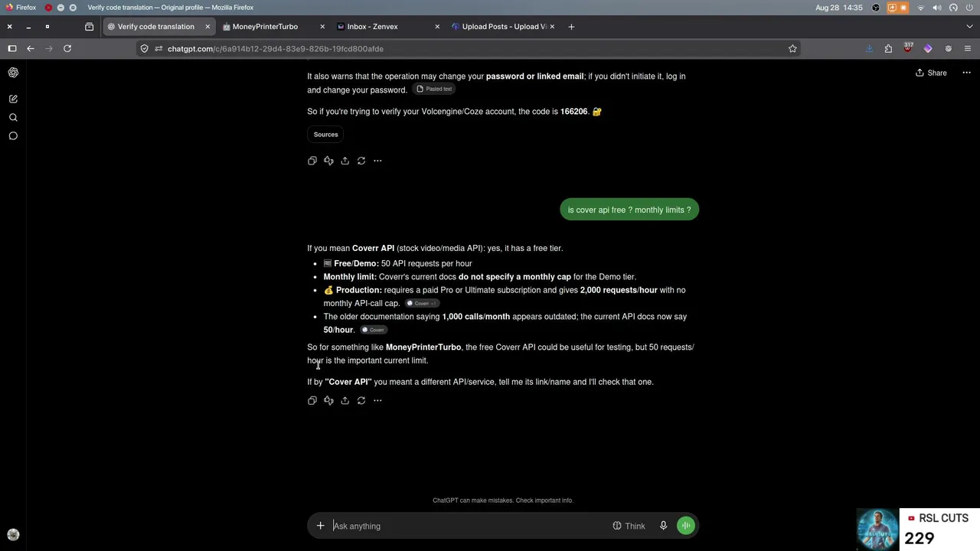This screenshot has width=980, height=551.
Task: Click the chatgpt.com address bar
Action: point(469,49)
